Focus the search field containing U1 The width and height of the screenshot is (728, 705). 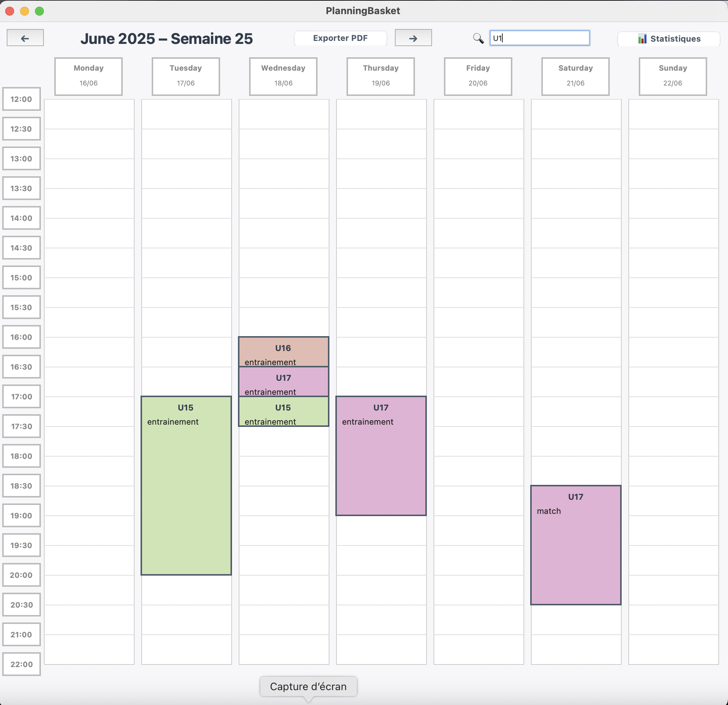pyautogui.click(x=539, y=38)
